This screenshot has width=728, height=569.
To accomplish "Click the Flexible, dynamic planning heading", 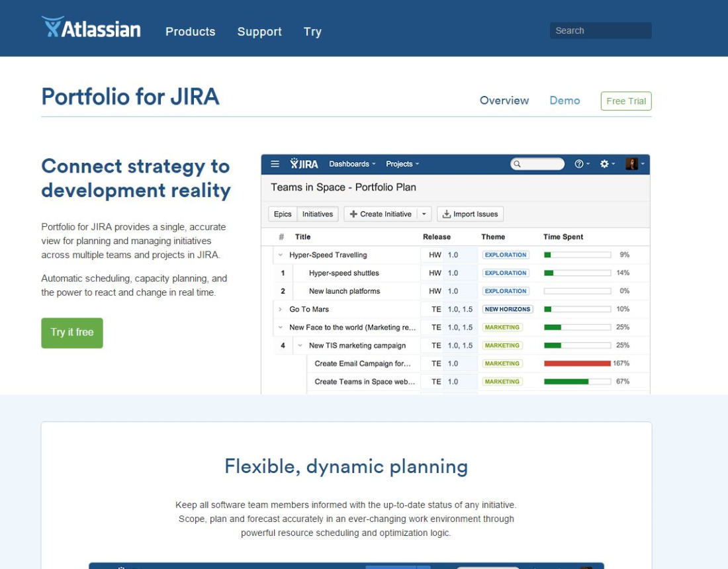I will 346,466.
